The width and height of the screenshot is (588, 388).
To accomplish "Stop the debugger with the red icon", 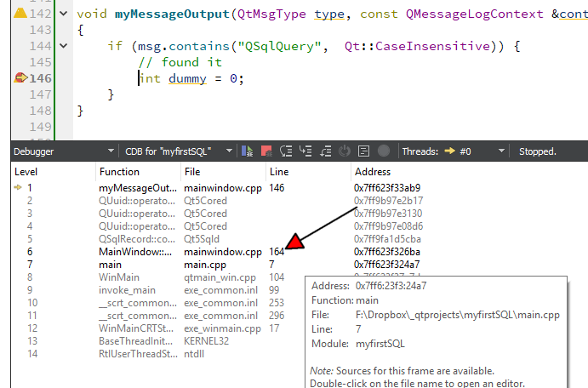I will click(x=266, y=151).
